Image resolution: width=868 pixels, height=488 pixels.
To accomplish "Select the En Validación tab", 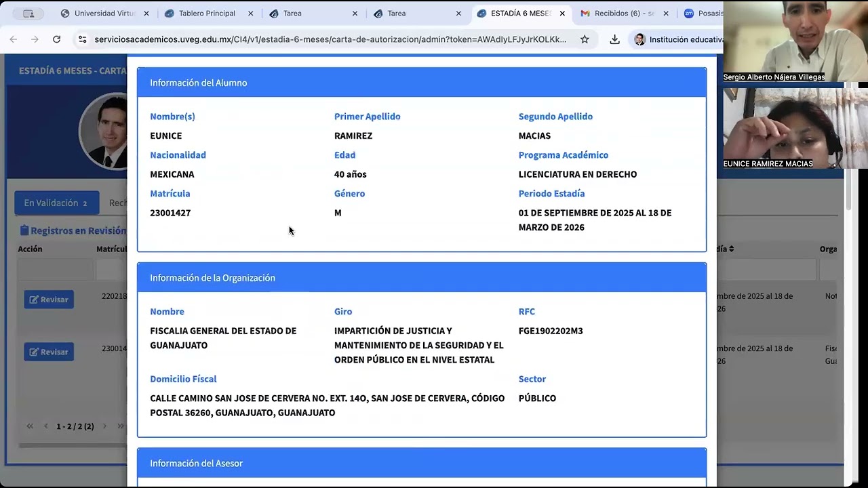I will click(x=56, y=203).
